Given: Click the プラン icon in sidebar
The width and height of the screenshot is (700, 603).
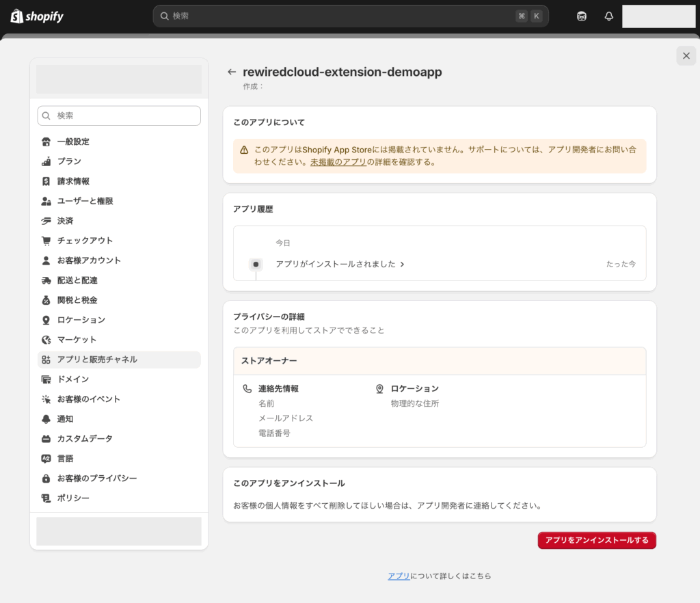Looking at the screenshot, I should [x=46, y=161].
